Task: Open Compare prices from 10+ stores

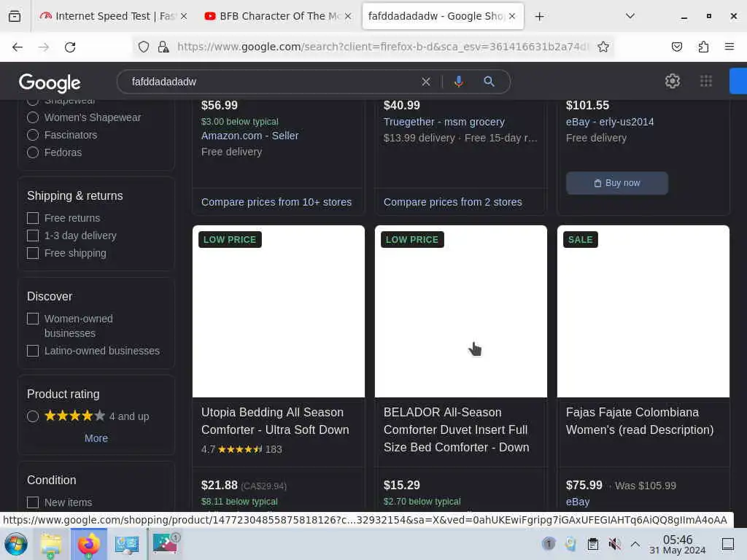Action: point(276,202)
